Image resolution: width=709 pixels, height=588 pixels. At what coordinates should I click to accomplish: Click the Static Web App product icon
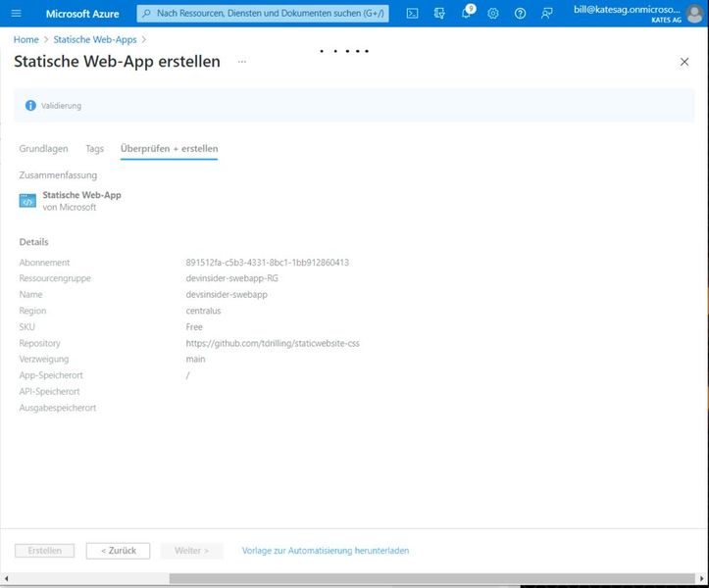pos(27,200)
